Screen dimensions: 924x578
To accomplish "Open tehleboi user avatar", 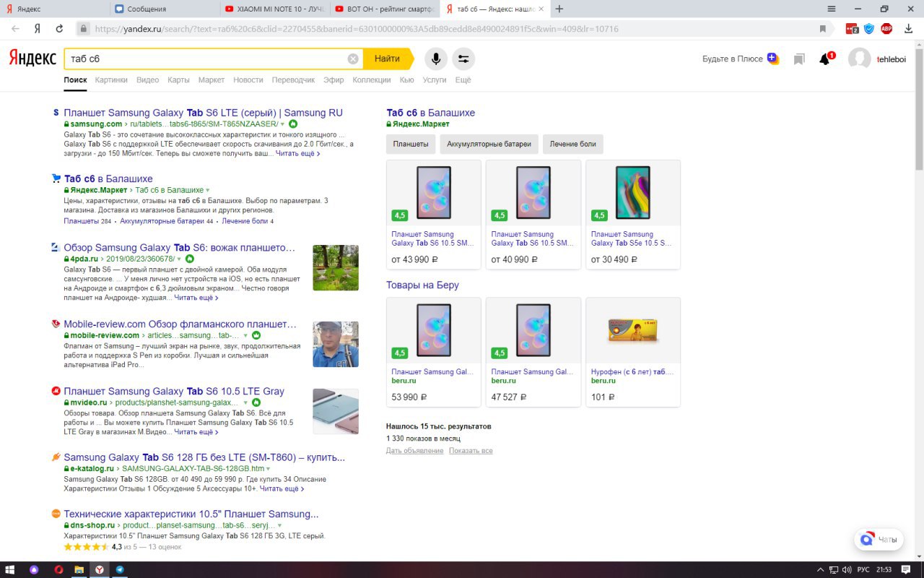I will coord(859,59).
